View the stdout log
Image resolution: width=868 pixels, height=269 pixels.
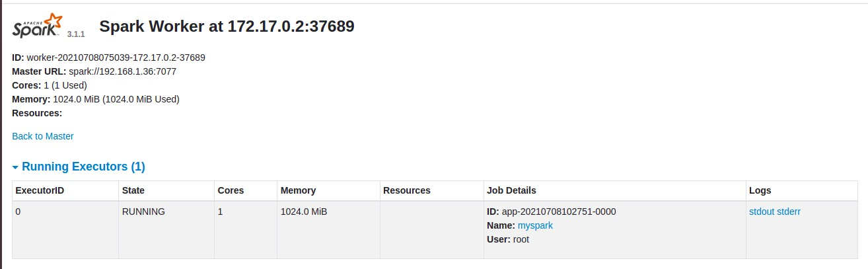[x=762, y=211]
